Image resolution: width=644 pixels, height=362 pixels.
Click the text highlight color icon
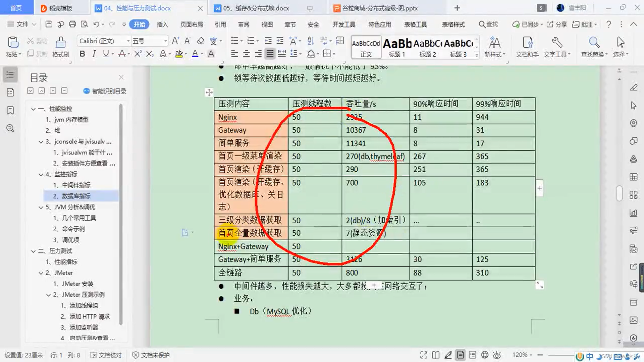click(179, 54)
